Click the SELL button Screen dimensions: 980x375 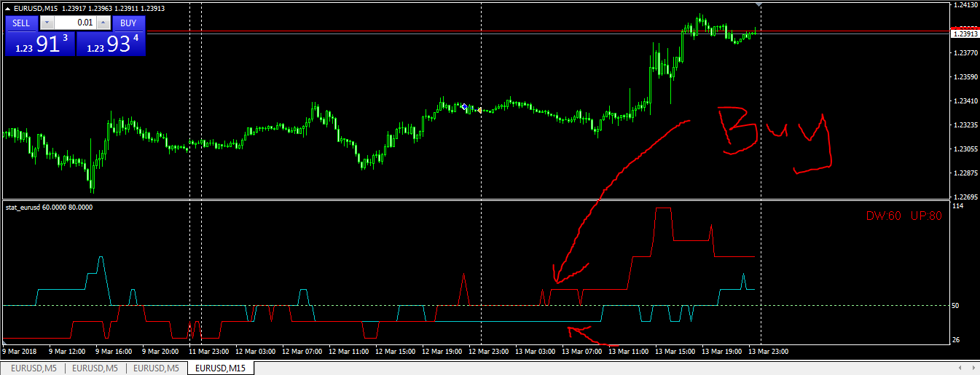21,23
